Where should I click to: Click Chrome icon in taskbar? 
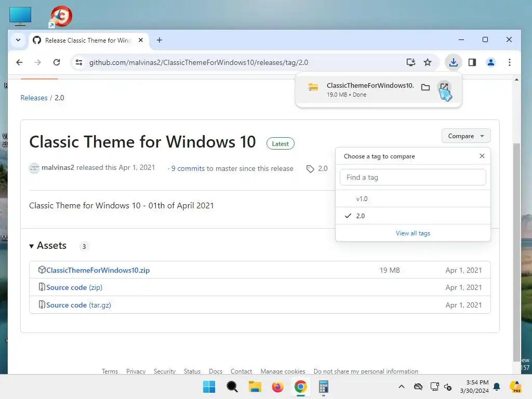tap(301, 387)
